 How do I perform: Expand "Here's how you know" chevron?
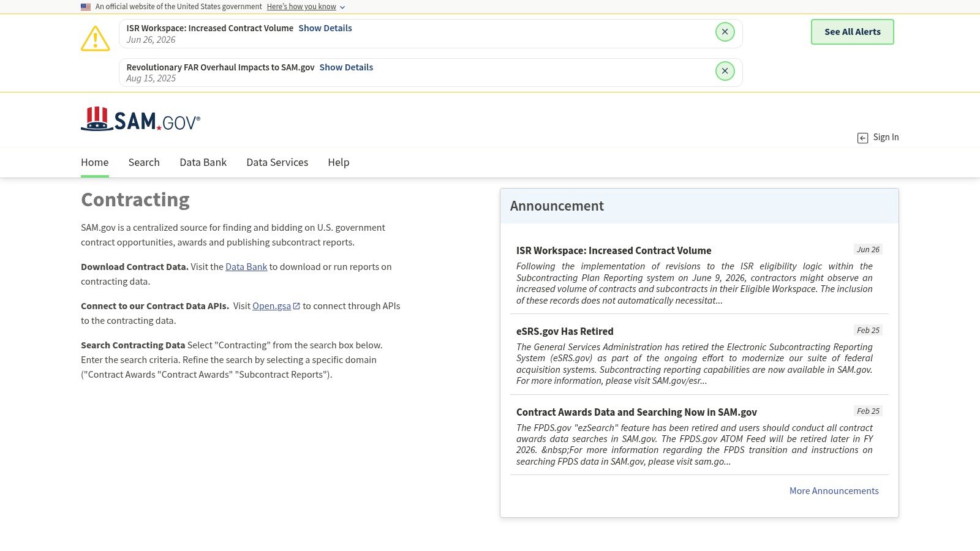pyautogui.click(x=342, y=7)
